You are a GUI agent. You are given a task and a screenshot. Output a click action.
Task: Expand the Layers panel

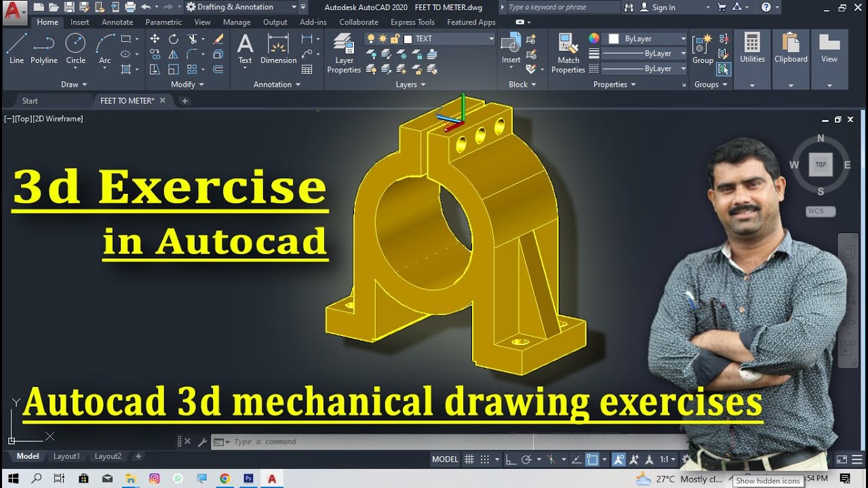point(411,84)
